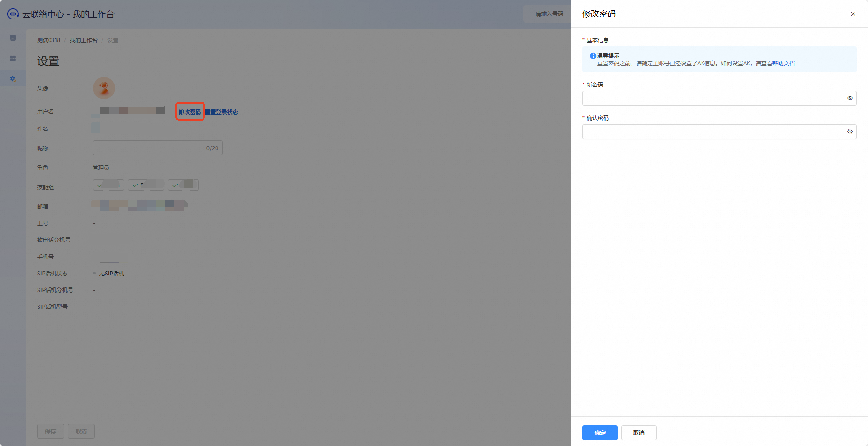Click 取消 beside the 保存 button
The width and height of the screenshot is (868, 446).
click(x=81, y=431)
